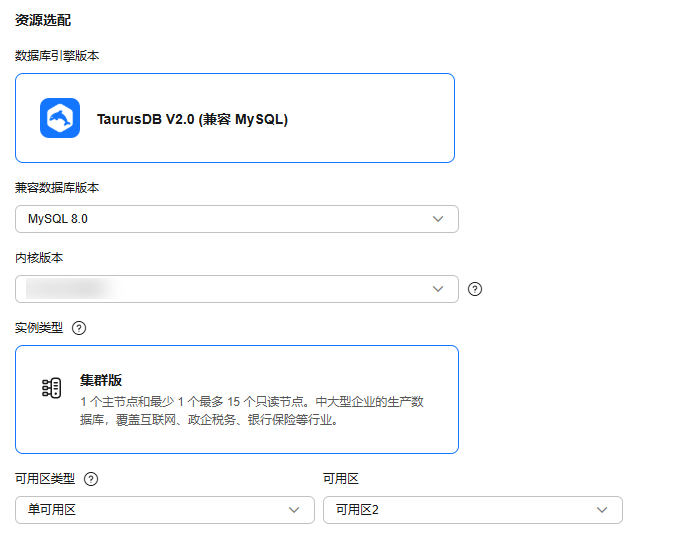Open the 单可用区 availability zone type dropdown
The height and width of the screenshot is (541, 685).
point(165,510)
